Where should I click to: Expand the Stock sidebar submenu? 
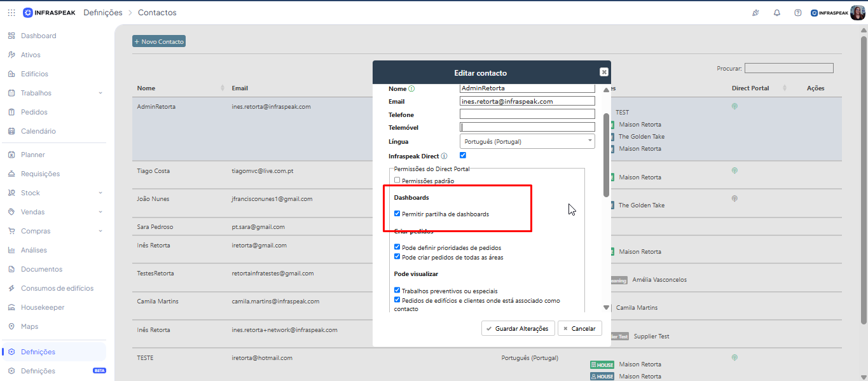pyautogui.click(x=100, y=193)
